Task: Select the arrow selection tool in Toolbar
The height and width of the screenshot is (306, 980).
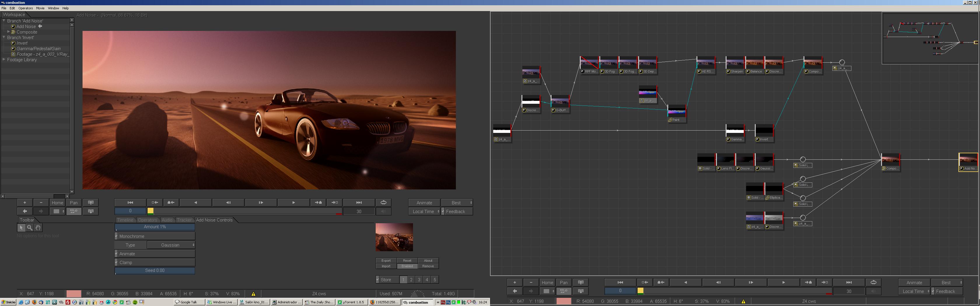Action: pos(21,228)
